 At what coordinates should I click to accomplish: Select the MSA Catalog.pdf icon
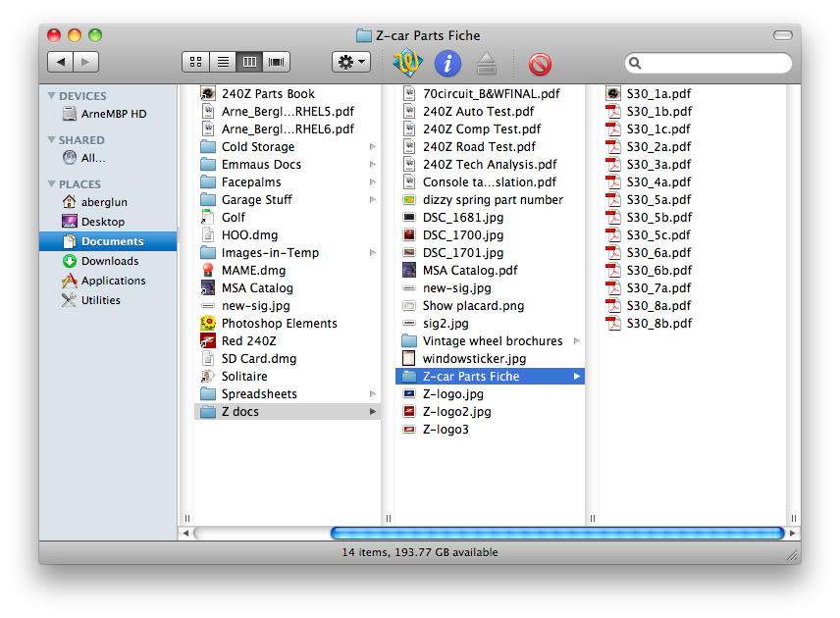click(409, 271)
